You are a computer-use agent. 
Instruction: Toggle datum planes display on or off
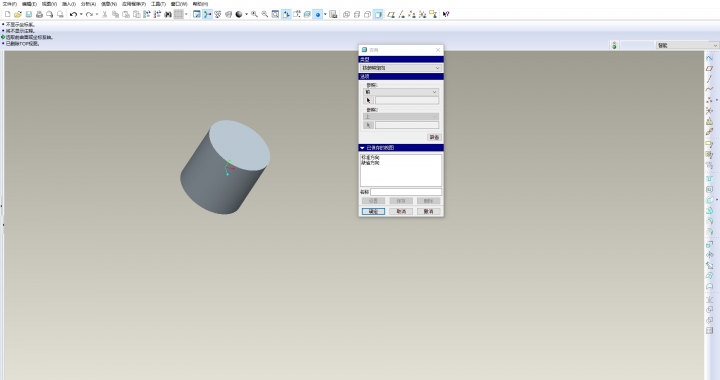click(391, 14)
